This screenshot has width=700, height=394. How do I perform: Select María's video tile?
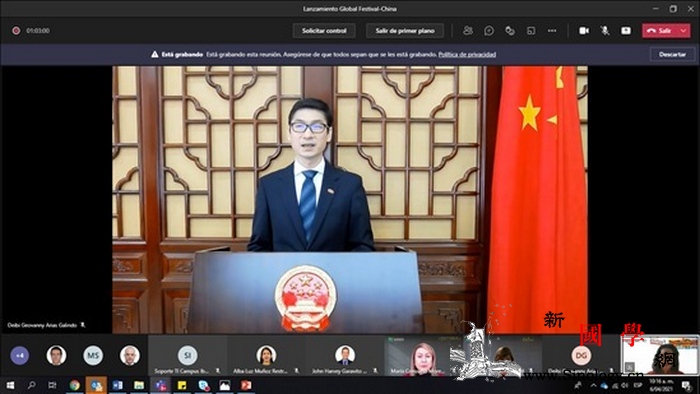click(423, 356)
